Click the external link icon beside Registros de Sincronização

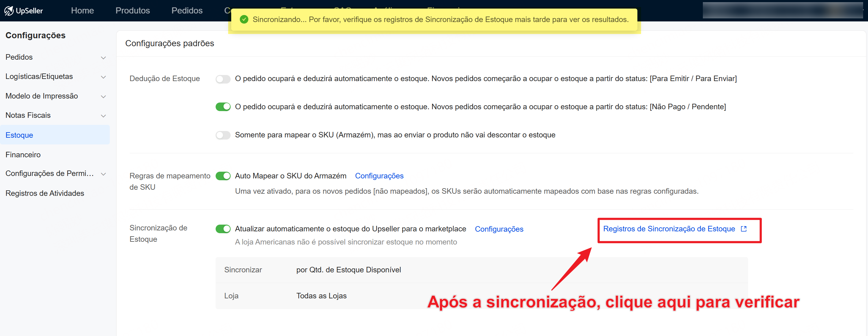coord(744,229)
